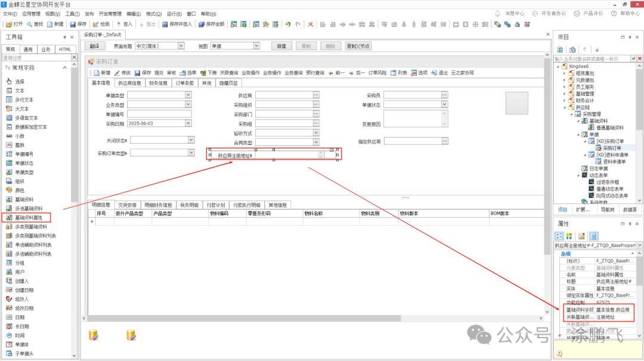Collapse the 供应链 tree node
The width and height of the screenshot is (644, 361).
[x=564, y=107]
